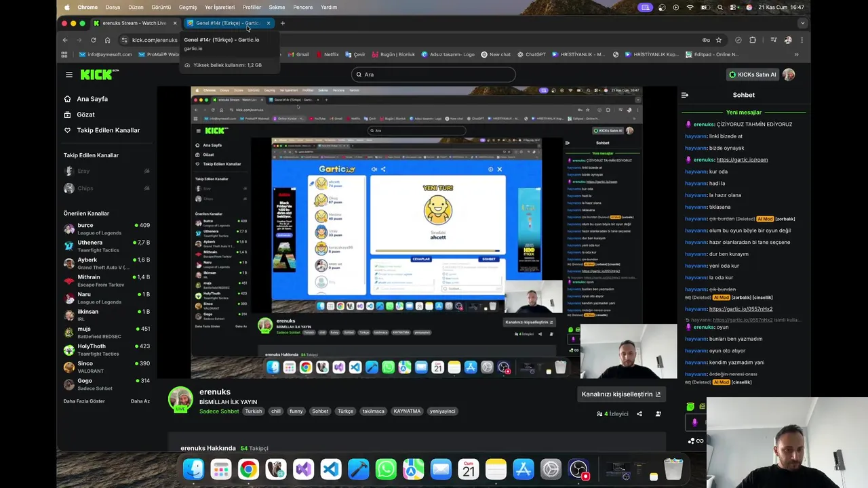Open the Dosya menu
Viewport: 868px width, 488px height.
click(x=113, y=7)
